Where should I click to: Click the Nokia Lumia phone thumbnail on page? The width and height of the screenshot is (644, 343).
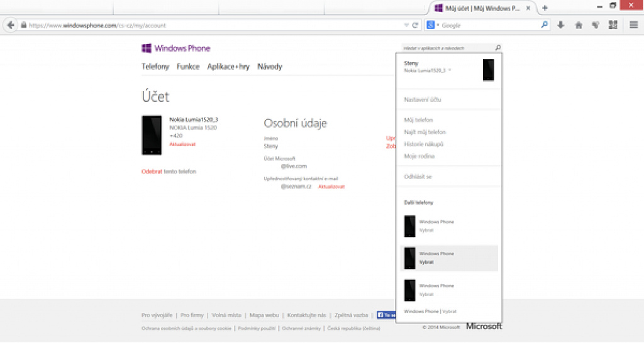(x=152, y=135)
